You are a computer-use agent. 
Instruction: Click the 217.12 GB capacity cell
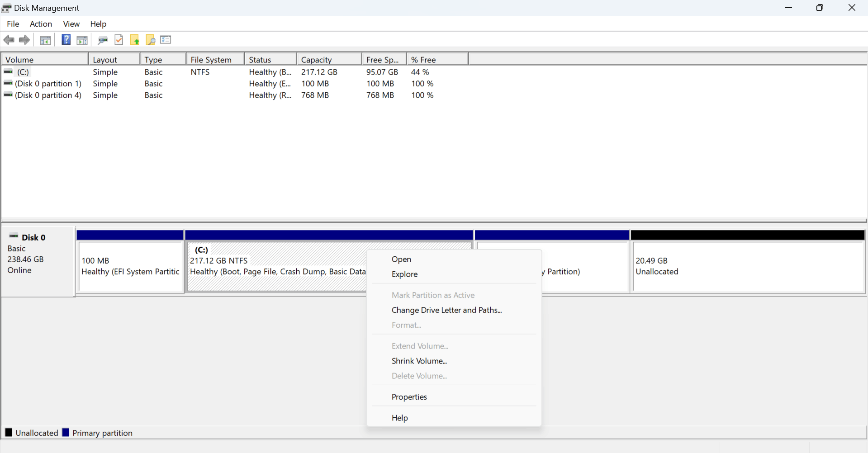click(319, 72)
